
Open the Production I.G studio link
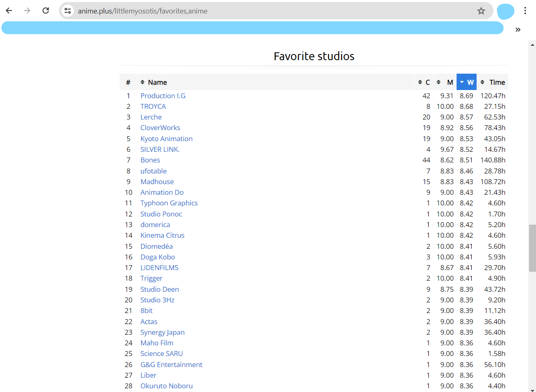(163, 96)
